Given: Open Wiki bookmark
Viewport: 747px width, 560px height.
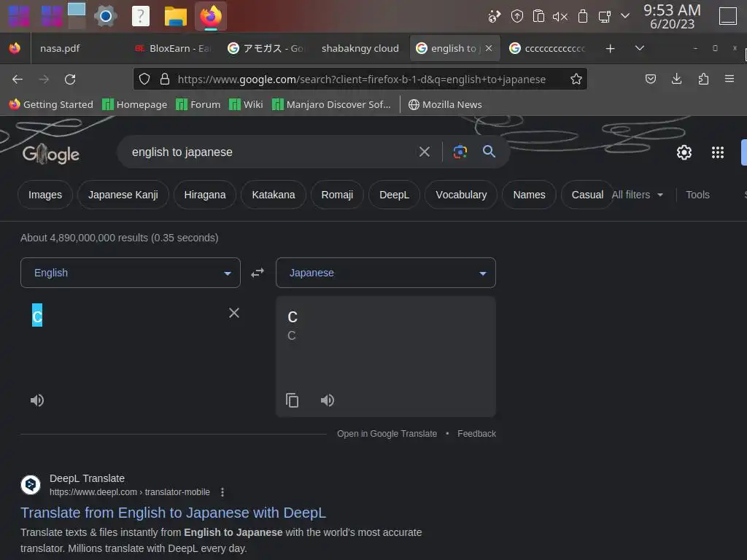Looking at the screenshot, I should click(246, 104).
